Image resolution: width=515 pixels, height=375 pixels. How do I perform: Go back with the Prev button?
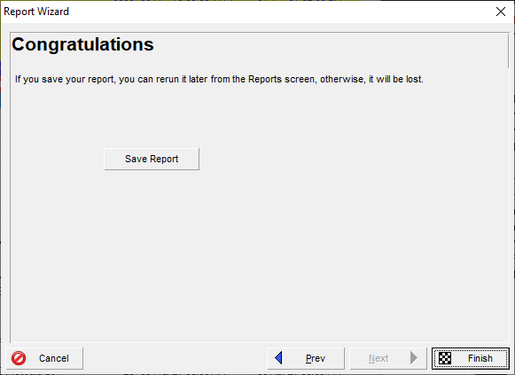click(x=306, y=358)
